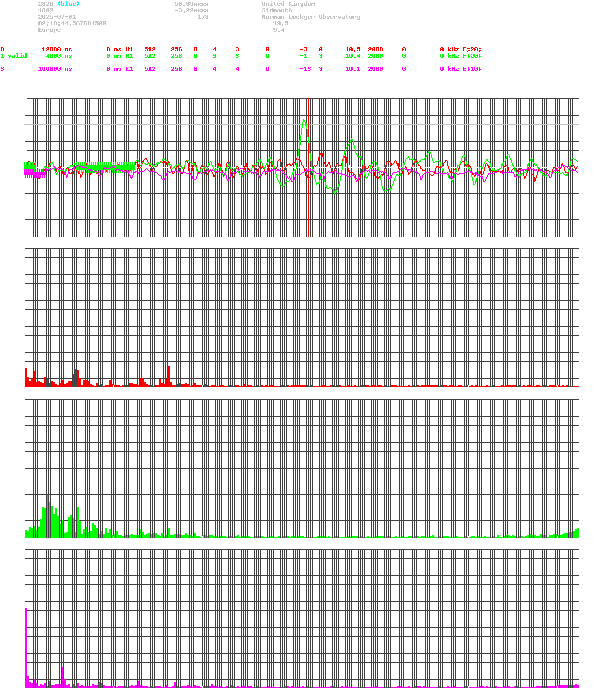
Task: Click the "-13" value in magenta row
Action: (x=305, y=69)
